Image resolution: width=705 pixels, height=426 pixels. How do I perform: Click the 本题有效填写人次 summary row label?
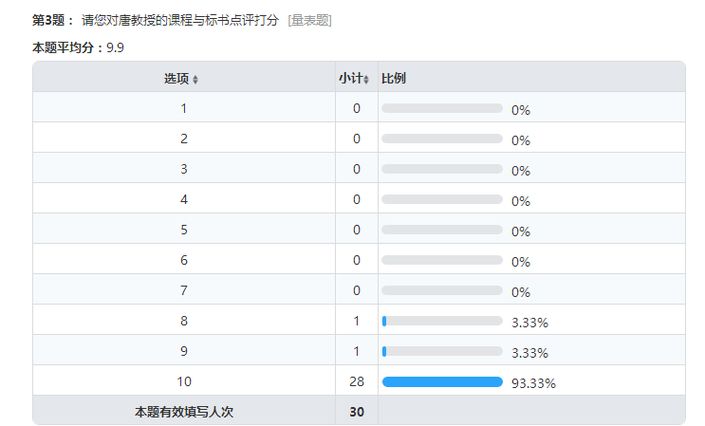point(184,411)
